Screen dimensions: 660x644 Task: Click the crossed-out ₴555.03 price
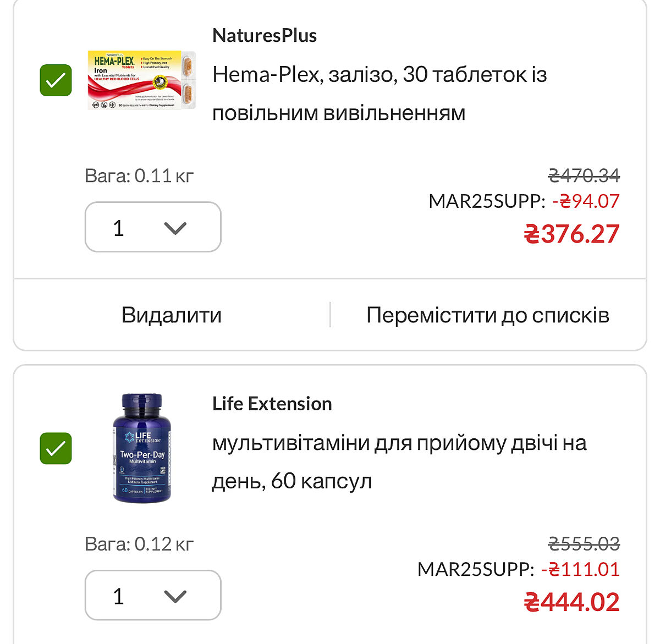click(584, 543)
